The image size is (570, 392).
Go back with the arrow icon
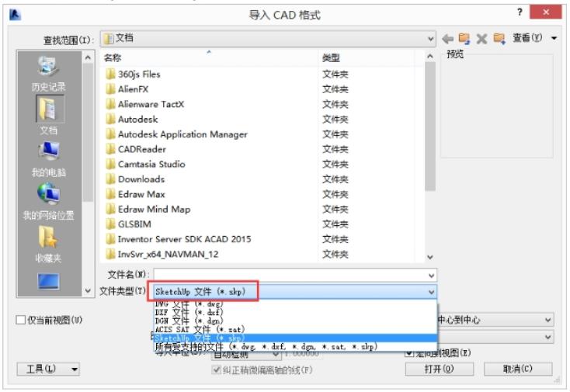coord(448,39)
